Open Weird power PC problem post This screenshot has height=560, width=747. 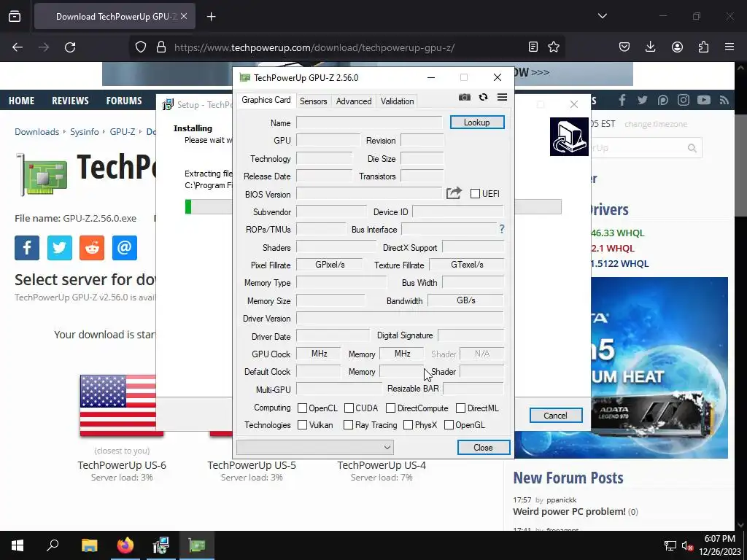(569, 511)
